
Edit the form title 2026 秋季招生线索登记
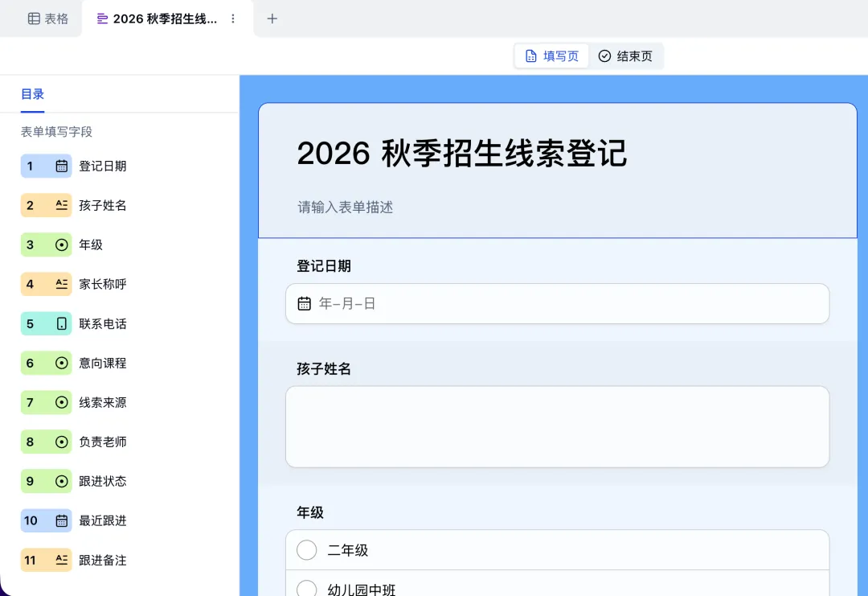tap(461, 154)
